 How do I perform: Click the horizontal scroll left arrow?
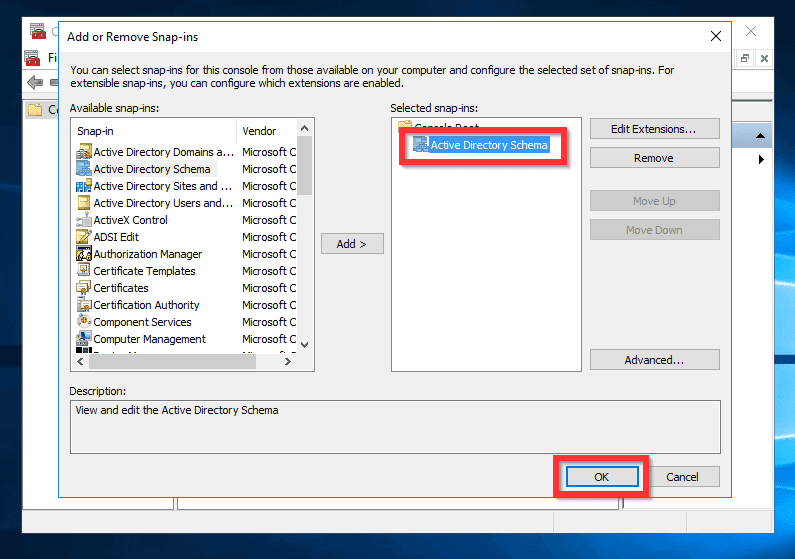[x=80, y=361]
